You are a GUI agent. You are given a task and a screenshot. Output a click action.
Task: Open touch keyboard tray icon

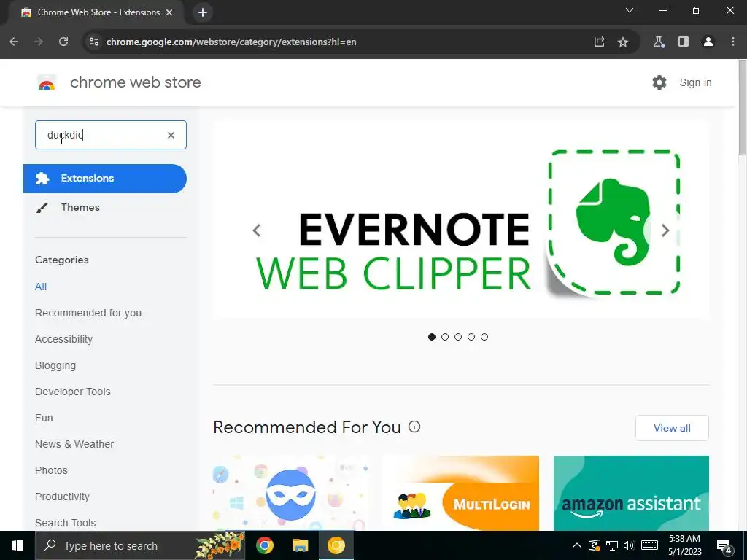(649, 545)
